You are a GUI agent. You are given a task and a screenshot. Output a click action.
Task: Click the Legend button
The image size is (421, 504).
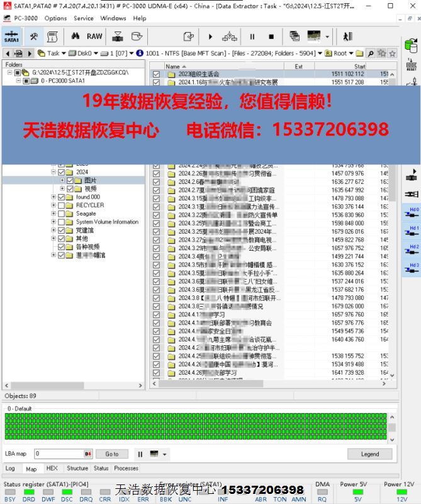369,454
